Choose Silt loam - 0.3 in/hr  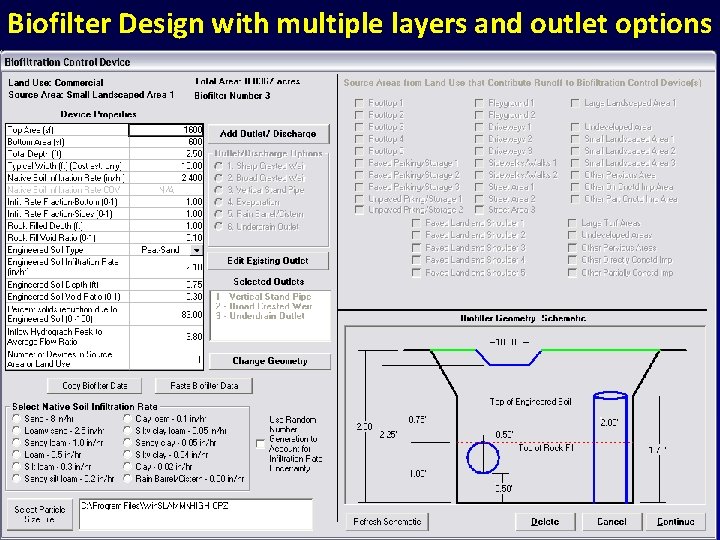[17, 467]
